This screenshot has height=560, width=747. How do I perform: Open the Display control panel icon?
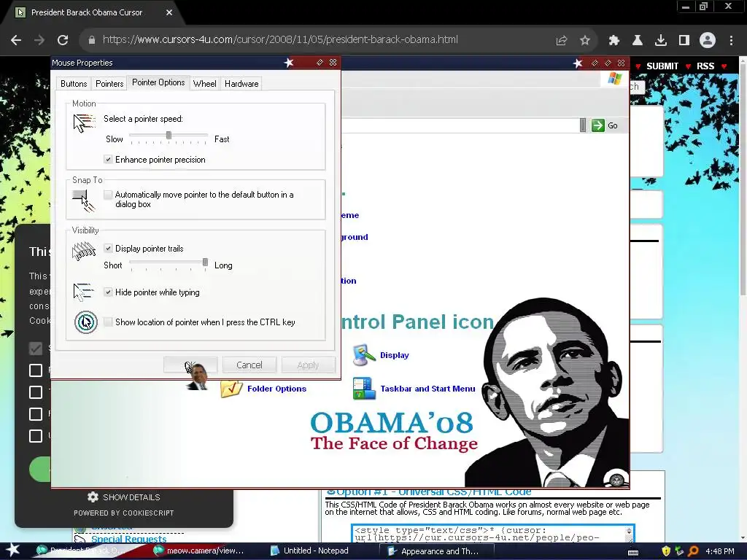click(x=364, y=355)
